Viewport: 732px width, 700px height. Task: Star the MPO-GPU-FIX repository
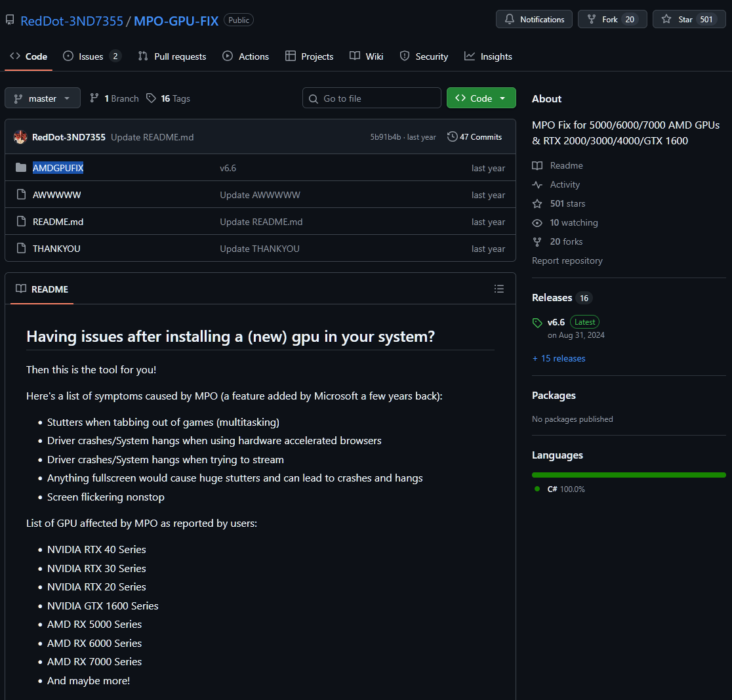click(689, 19)
